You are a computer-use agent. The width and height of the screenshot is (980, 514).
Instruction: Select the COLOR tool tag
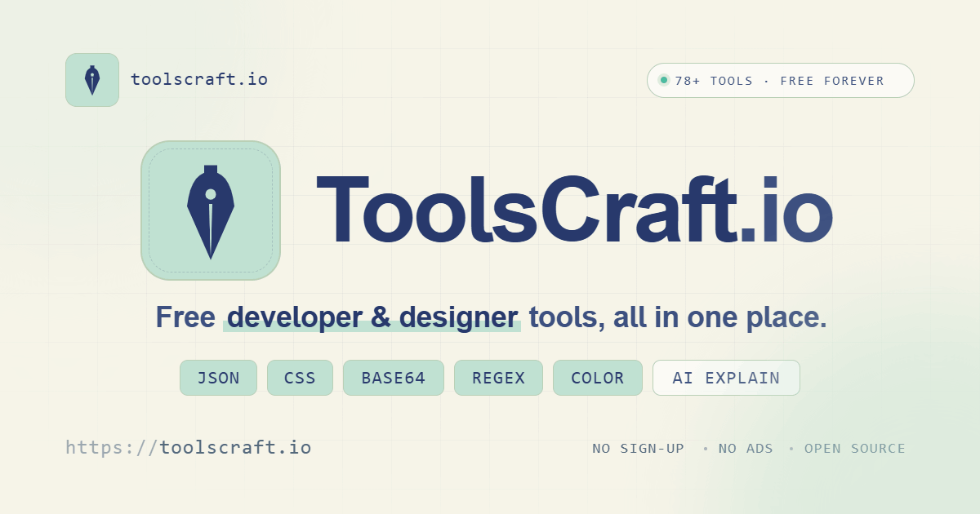tap(598, 378)
